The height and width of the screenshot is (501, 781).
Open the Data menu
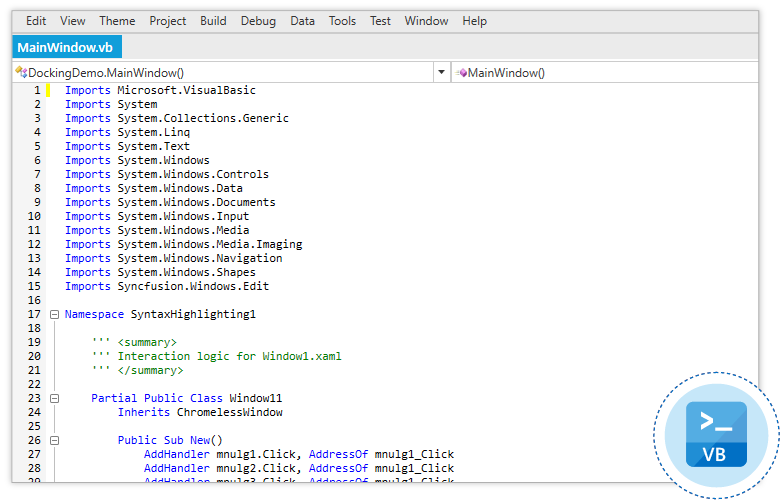tap(302, 21)
